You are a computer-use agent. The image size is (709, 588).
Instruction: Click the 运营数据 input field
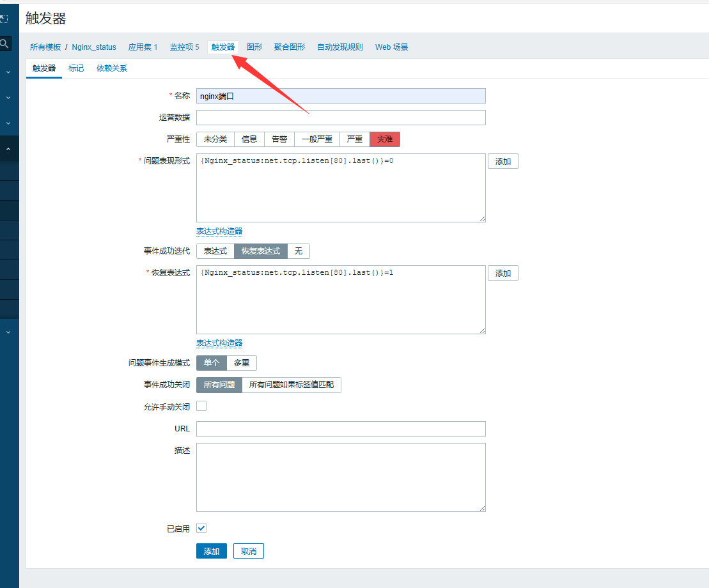click(341, 118)
